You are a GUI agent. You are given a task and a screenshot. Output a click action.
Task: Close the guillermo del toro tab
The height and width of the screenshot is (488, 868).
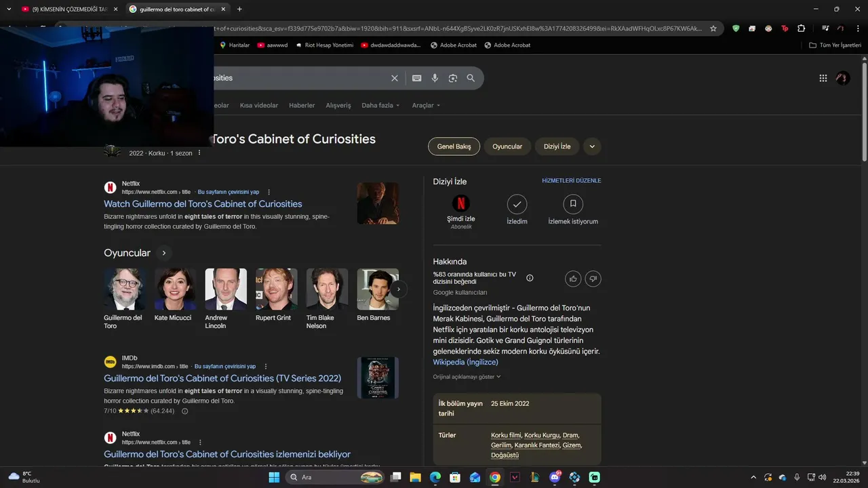(223, 9)
